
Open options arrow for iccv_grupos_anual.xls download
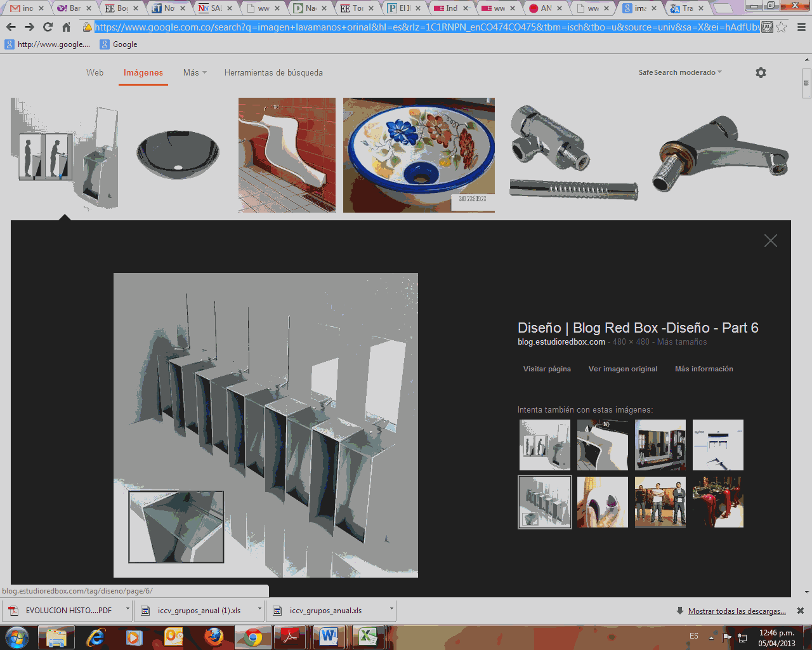391,609
